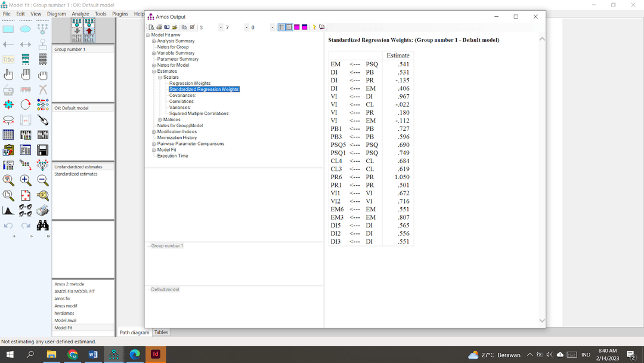Collapse the Estimates tree node
The width and height of the screenshot is (644, 363).
pos(154,71)
